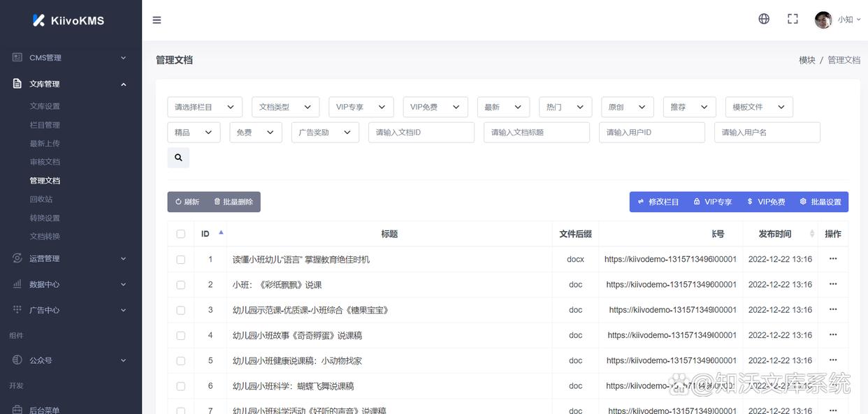Screen dimensions: 868x414
Task: Open the 请选择栏目 dropdown
Action: pos(204,107)
